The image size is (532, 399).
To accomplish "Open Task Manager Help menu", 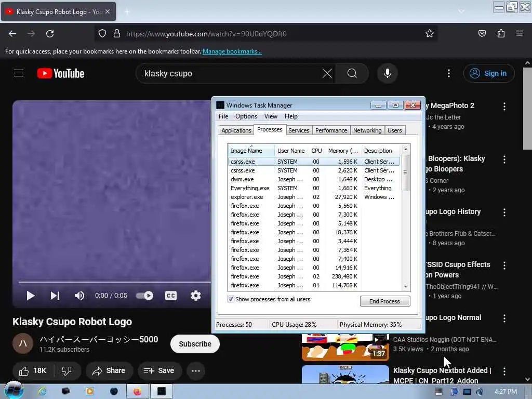I will 291,116.
